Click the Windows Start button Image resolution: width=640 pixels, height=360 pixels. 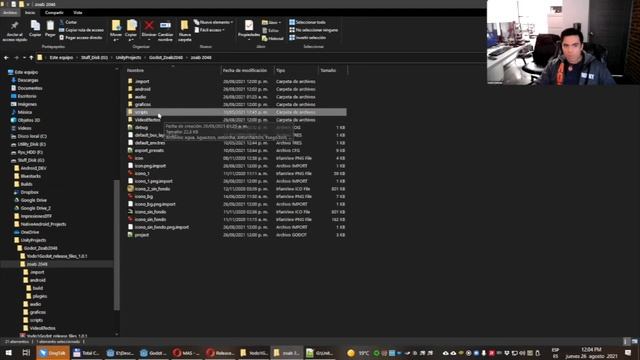tap(8, 353)
